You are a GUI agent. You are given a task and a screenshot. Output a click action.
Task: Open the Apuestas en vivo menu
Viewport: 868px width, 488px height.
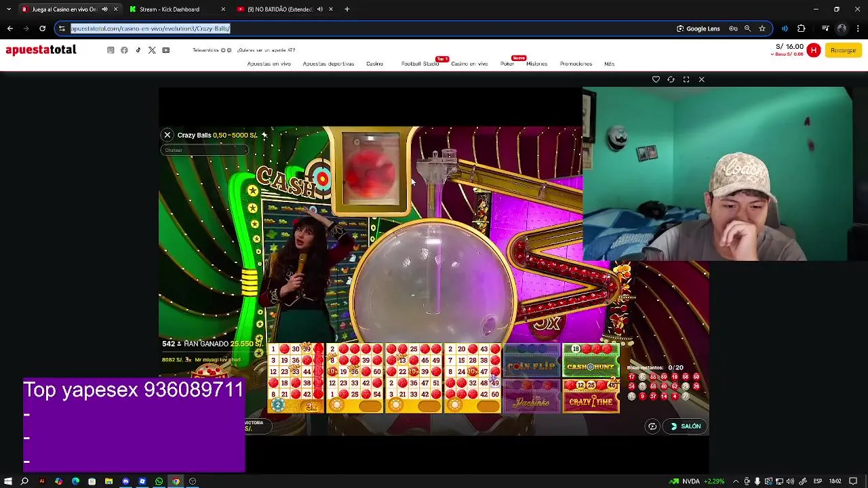coord(269,64)
